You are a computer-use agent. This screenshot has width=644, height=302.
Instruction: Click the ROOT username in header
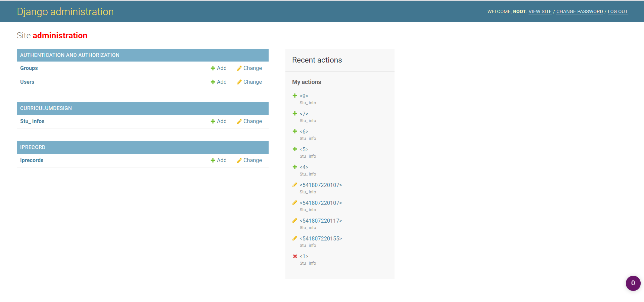[519, 11]
